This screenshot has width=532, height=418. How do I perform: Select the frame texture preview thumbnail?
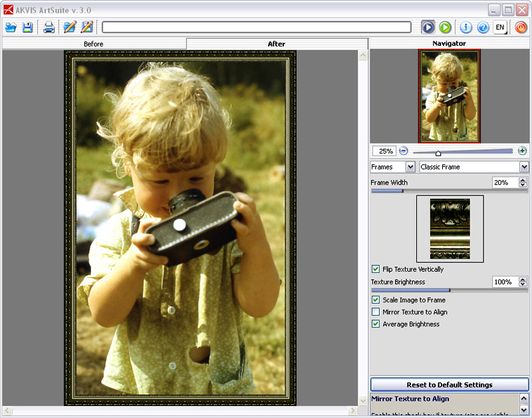pyautogui.click(x=450, y=229)
